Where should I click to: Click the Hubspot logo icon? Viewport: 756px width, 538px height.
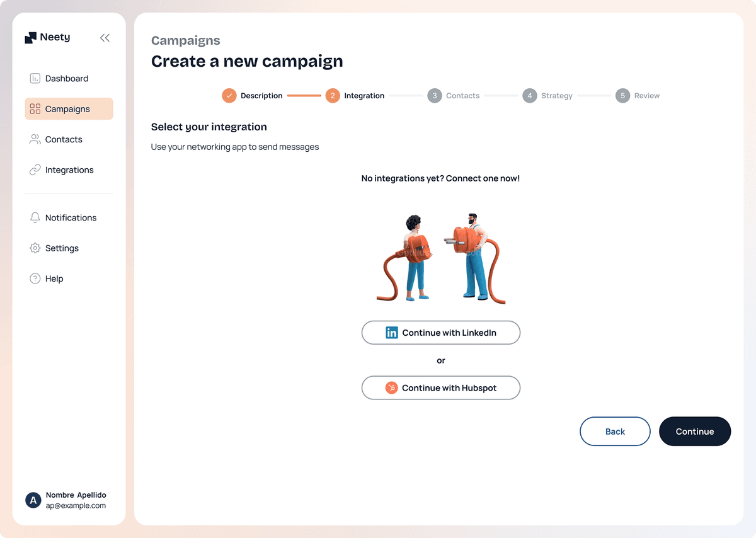click(x=392, y=388)
